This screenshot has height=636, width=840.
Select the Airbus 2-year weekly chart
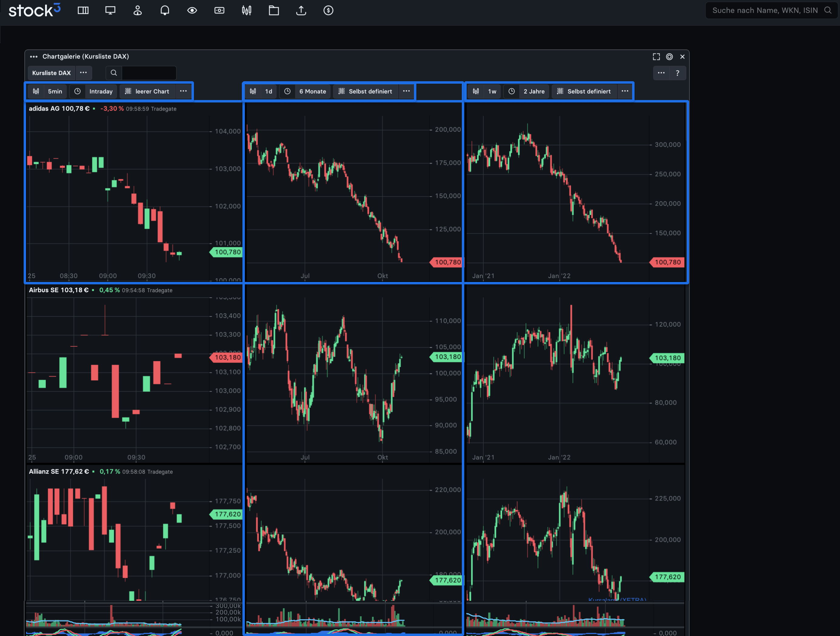pyautogui.click(x=575, y=374)
